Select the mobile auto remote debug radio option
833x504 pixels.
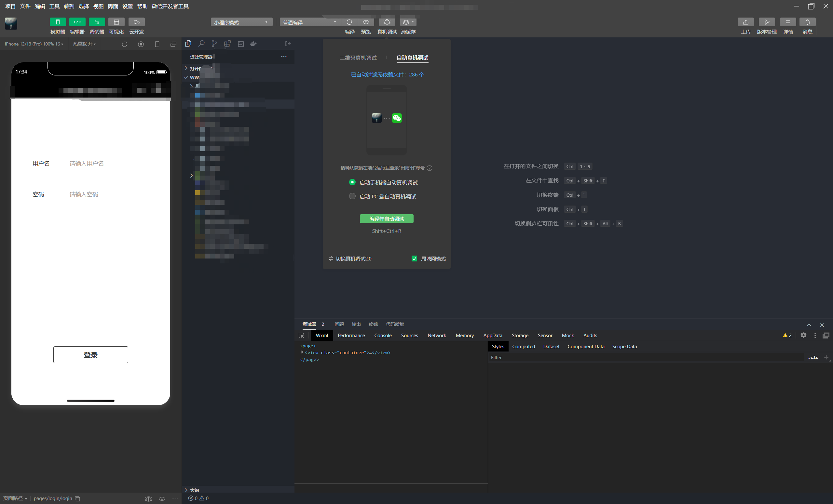pos(352,182)
